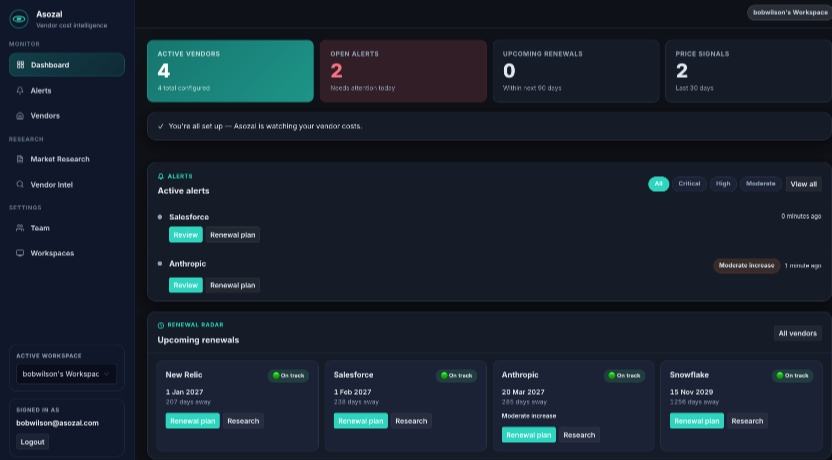Viewport: 832px width, 460px height.
Task: Open the Dashboard page
Action: point(67,65)
